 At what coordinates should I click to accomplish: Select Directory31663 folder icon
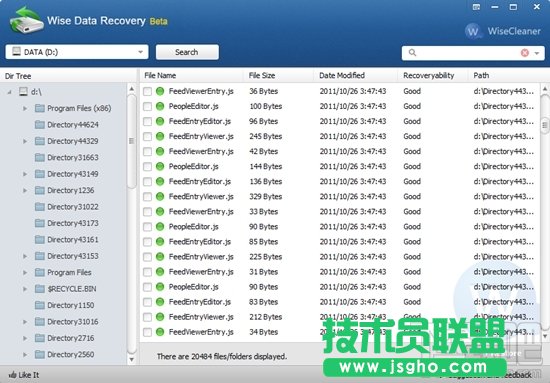[40, 157]
